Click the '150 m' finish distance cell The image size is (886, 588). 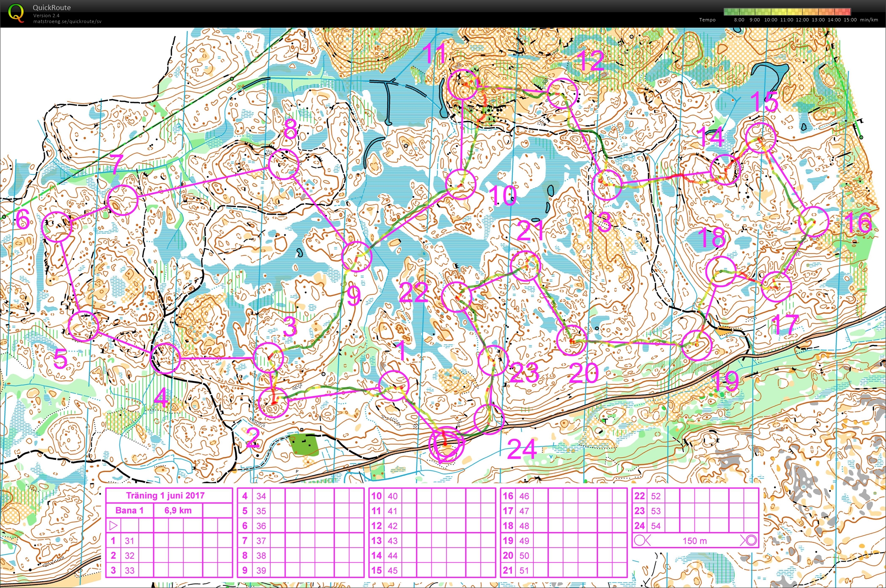click(x=695, y=541)
